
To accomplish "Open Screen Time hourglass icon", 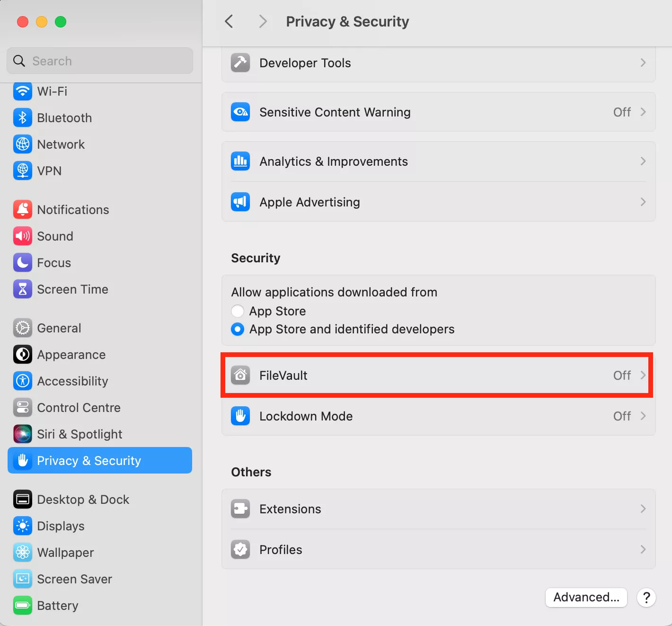I will tap(23, 289).
